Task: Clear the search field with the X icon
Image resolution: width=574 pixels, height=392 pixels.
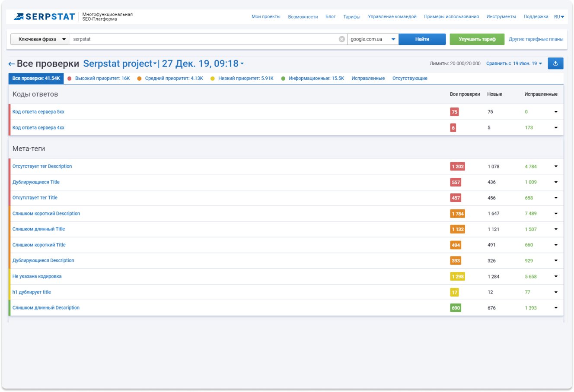Action: click(342, 39)
